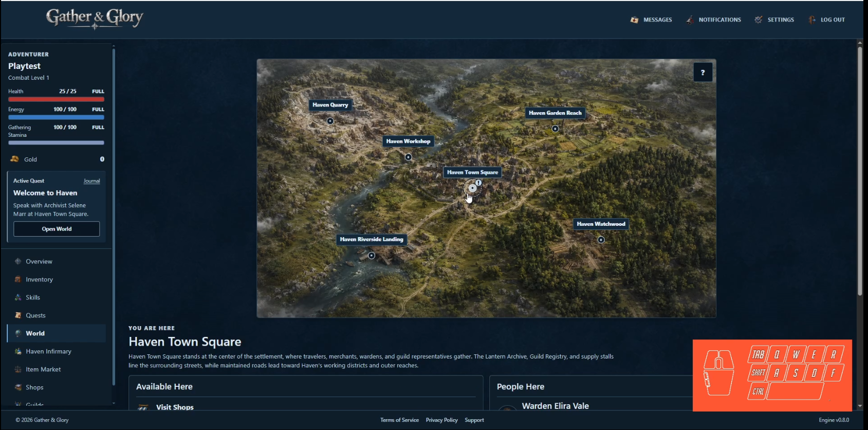868x430 pixels.
Task: Open the quest Journal link
Action: (x=92, y=181)
